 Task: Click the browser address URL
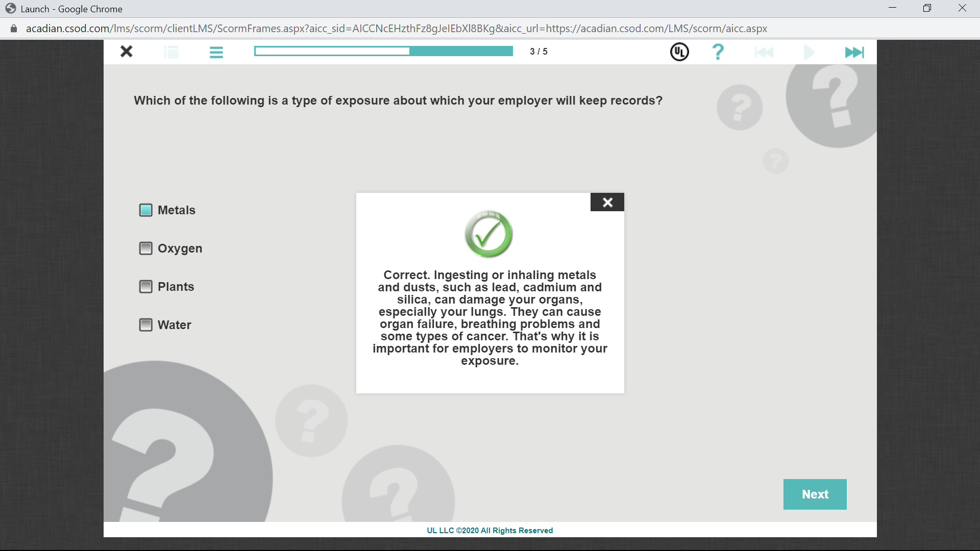tap(396, 29)
